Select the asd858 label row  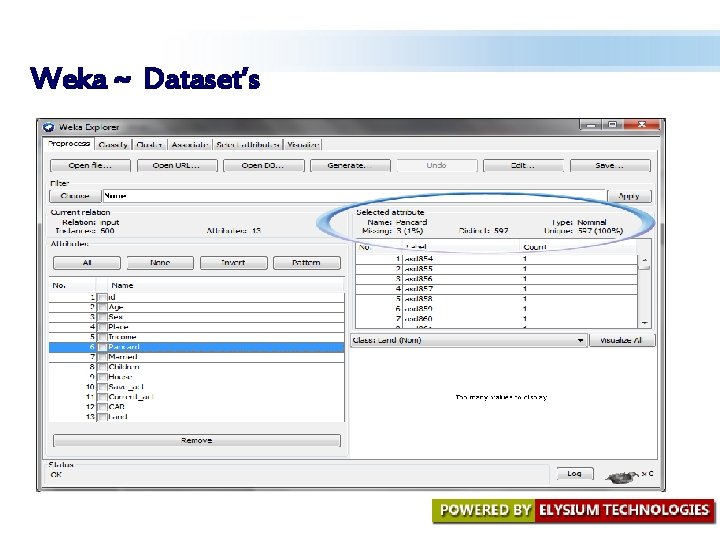click(x=496, y=299)
